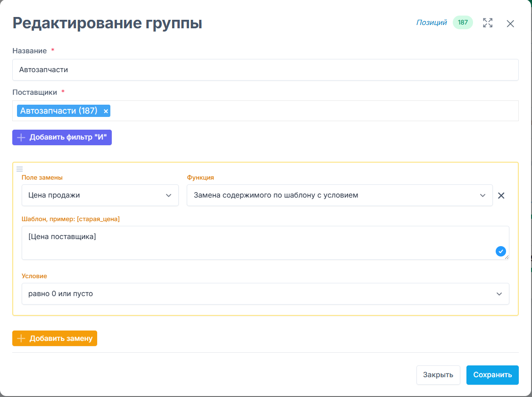Click the Позиций link
This screenshot has width=532, height=397.
[431, 23]
